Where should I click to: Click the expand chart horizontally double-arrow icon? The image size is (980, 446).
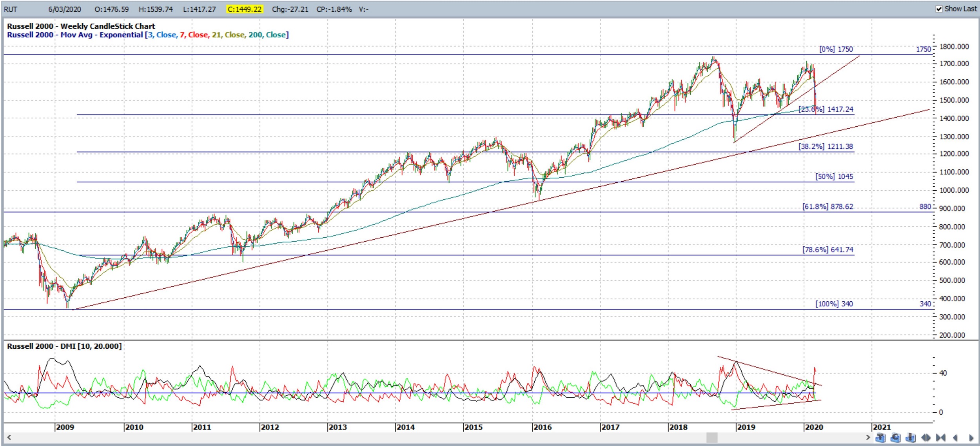(926, 437)
